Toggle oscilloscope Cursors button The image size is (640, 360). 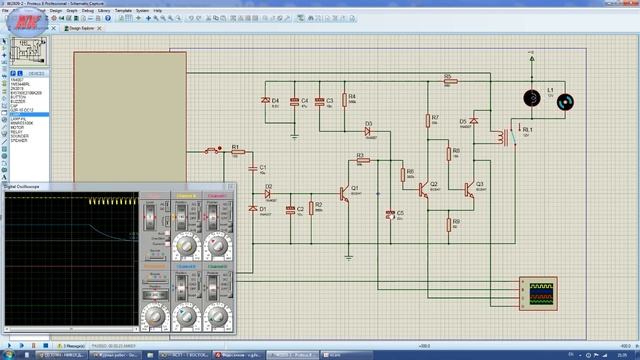(x=167, y=244)
